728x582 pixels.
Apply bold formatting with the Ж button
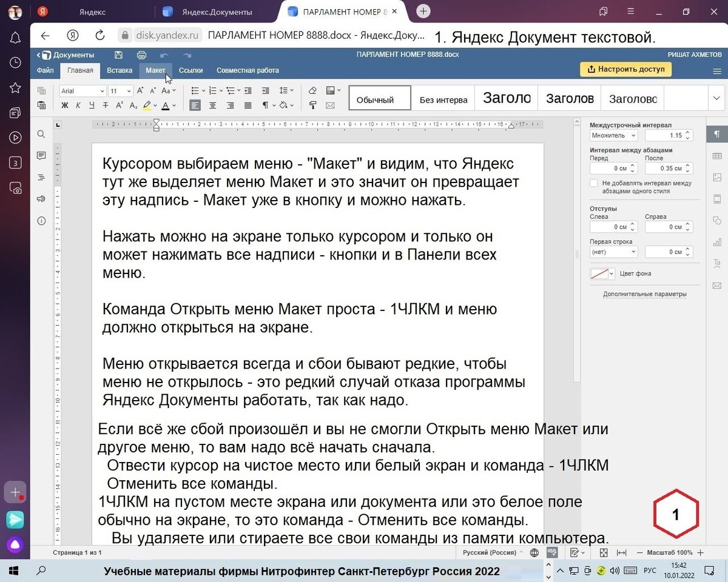point(65,105)
